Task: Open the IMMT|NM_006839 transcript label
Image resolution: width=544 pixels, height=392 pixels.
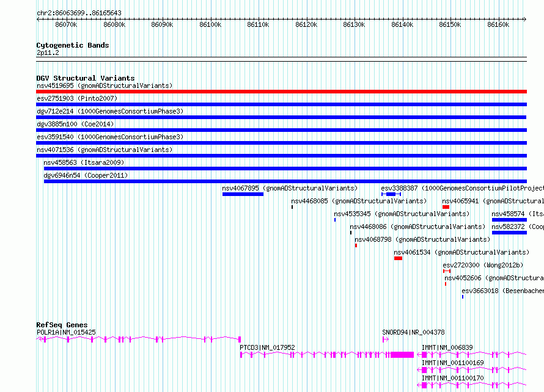Action: [x=447, y=347]
